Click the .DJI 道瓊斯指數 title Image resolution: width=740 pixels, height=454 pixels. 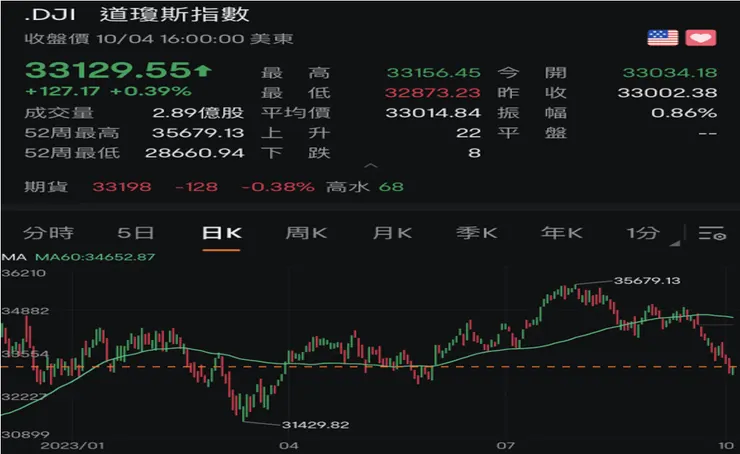pyautogui.click(x=136, y=15)
